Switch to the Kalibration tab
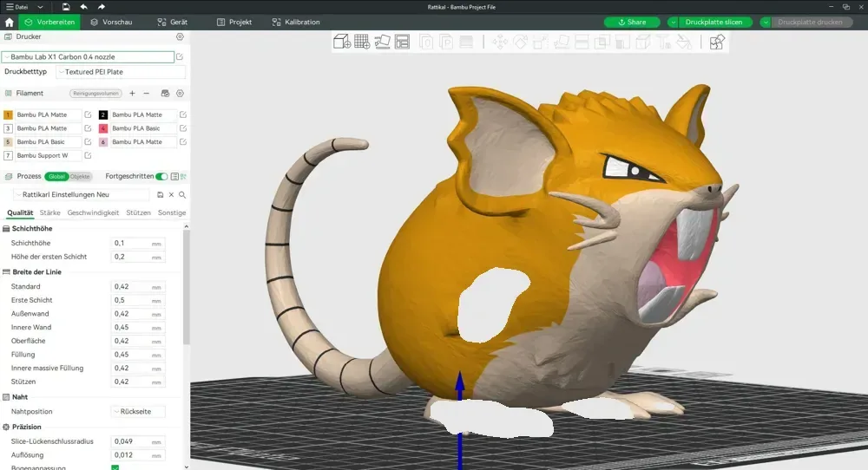This screenshot has width=868, height=470. tap(296, 23)
